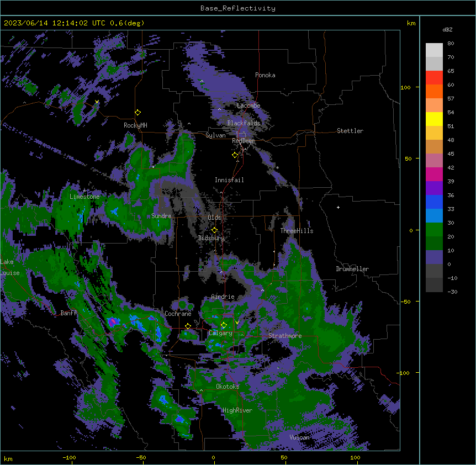Select the purple swatch between 39 and 36

click(434, 188)
